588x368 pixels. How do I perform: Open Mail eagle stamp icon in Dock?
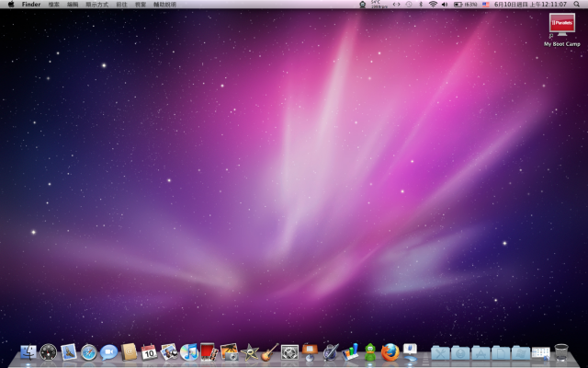[69, 352]
